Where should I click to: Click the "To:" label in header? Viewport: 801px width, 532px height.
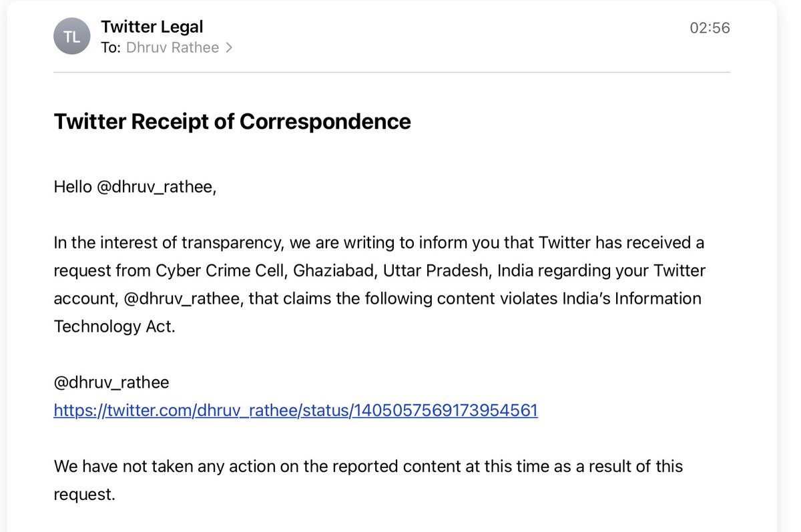(x=111, y=48)
